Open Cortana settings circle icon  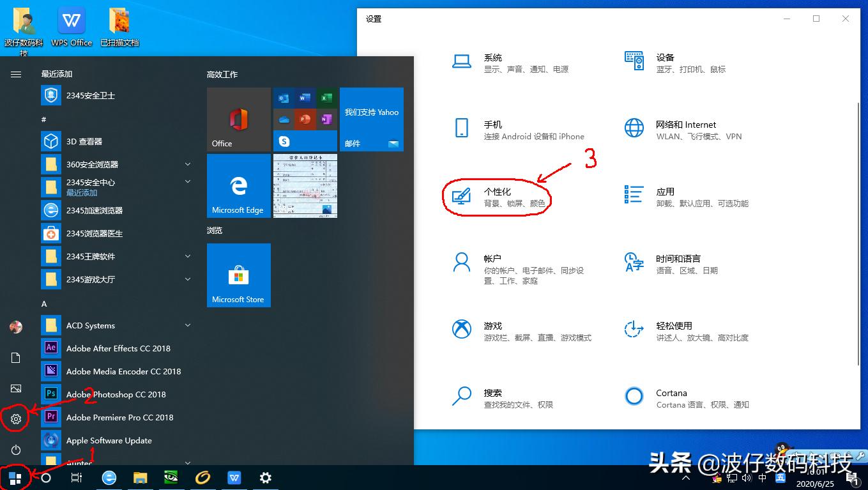(x=633, y=397)
